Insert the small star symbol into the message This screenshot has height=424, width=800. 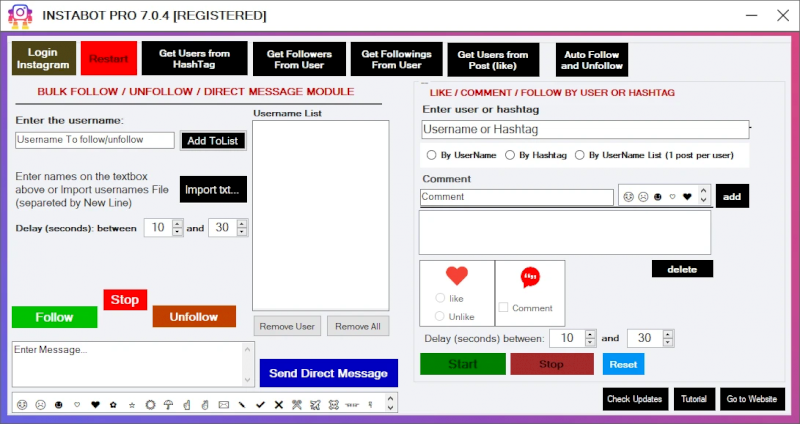click(132, 405)
